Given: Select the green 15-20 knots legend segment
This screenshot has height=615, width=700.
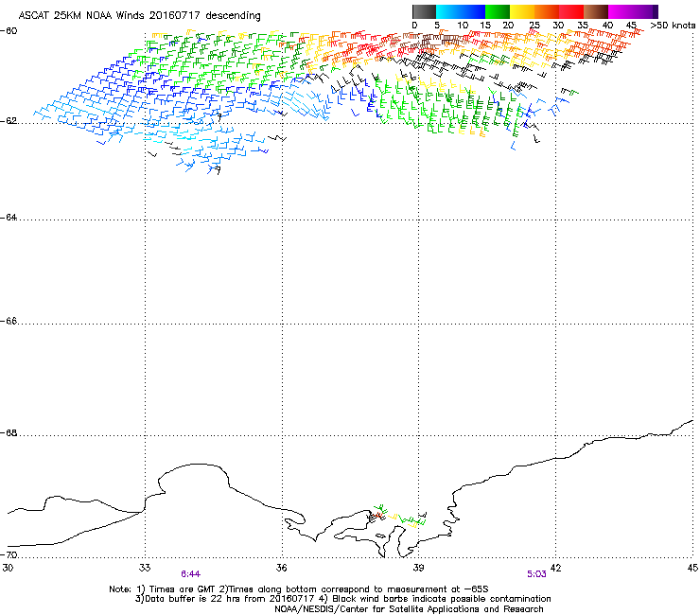Looking at the screenshot, I should (498, 11).
